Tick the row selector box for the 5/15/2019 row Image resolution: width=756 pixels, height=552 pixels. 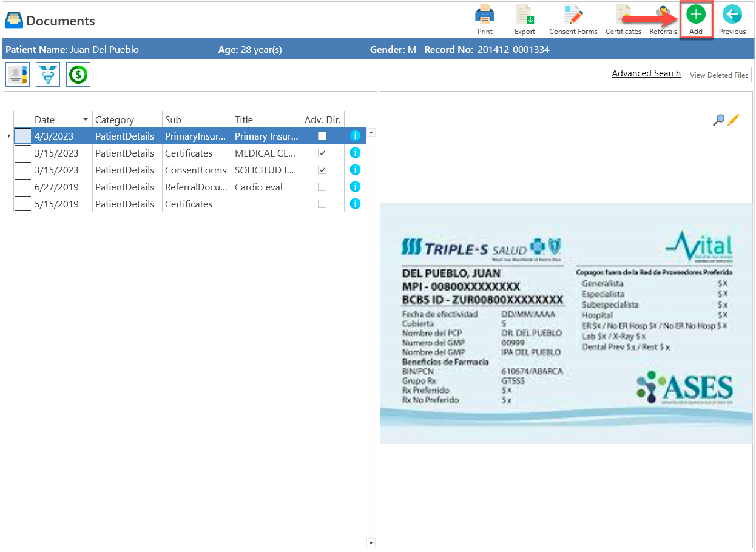pyautogui.click(x=22, y=204)
